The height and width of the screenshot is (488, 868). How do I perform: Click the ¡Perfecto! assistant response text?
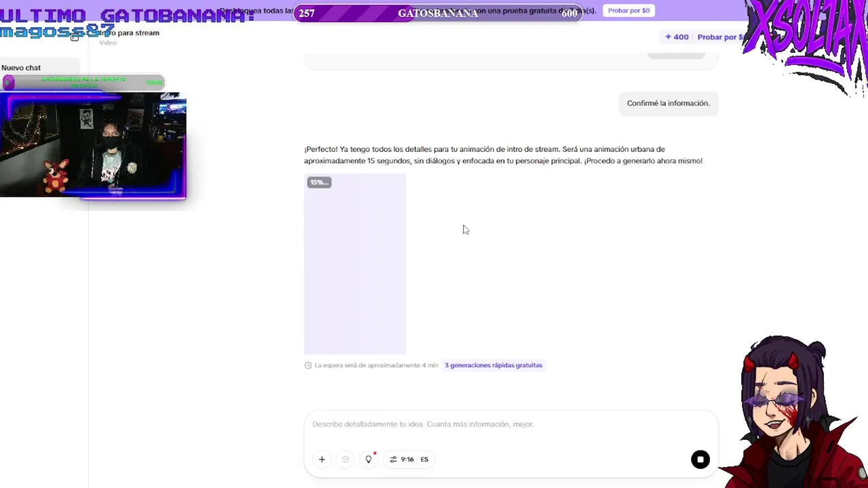[x=503, y=155]
